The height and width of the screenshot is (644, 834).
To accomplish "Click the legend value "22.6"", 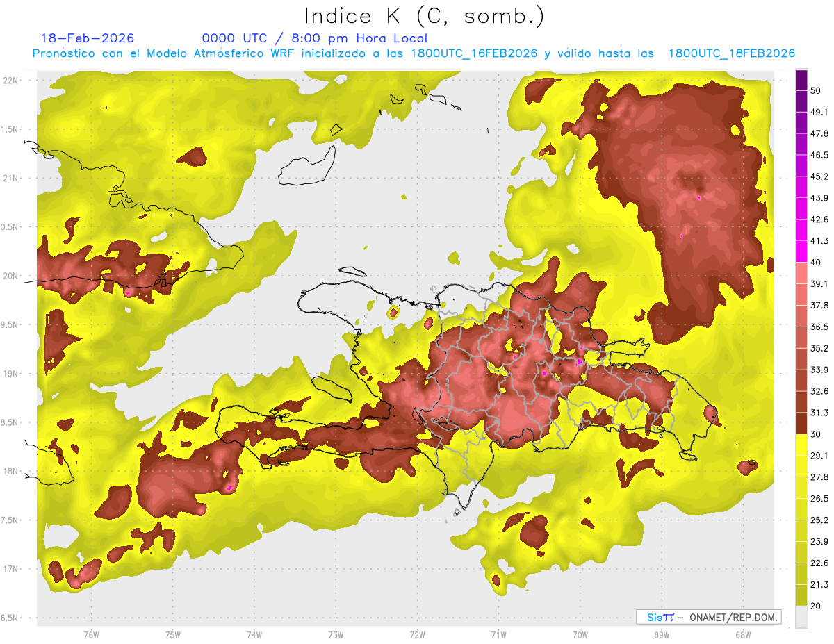I will click(819, 563).
